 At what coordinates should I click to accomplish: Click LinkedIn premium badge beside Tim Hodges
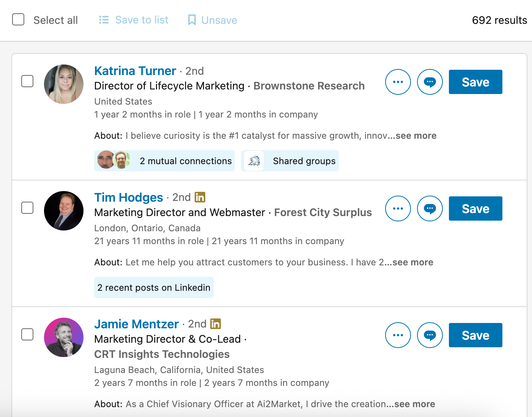click(200, 197)
